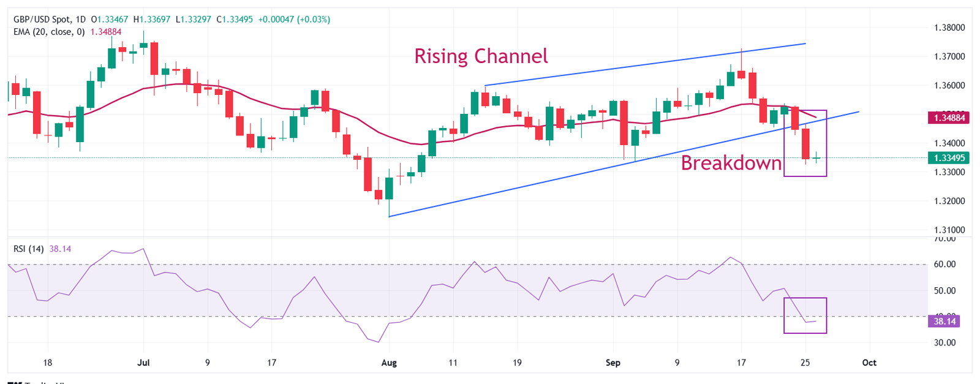Click the 1.31000 level on price axis
This screenshot has width=980, height=384.
(x=949, y=230)
